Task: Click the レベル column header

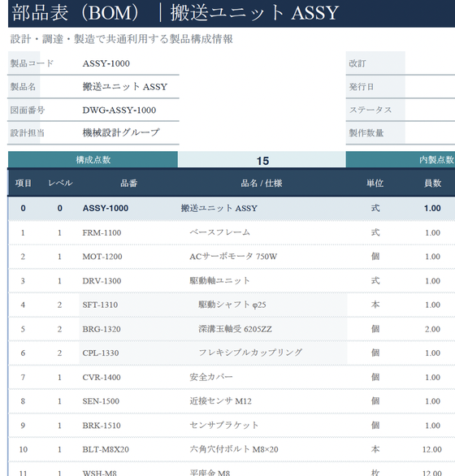Action: pyautogui.click(x=60, y=183)
